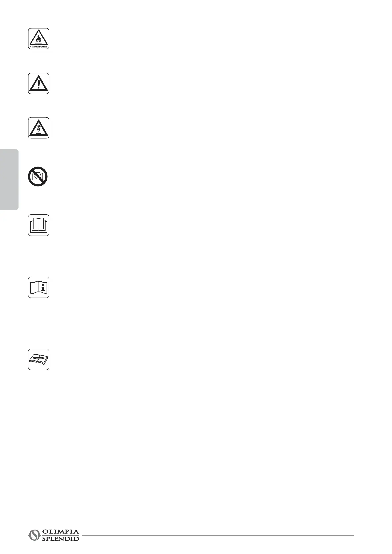The height and width of the screenshot is (554, 392).
Task: Open the information manual icon with letter i
Action: pyautogui.click(x=39, y=287)
